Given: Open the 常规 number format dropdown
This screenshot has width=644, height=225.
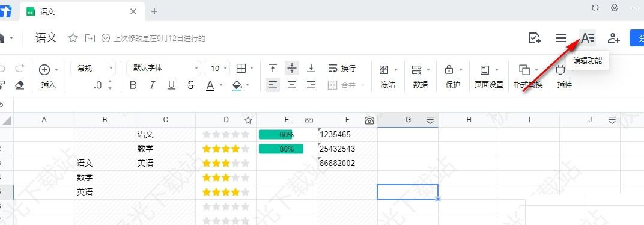Looking at the screenshot, I should [x=93, y=68].
